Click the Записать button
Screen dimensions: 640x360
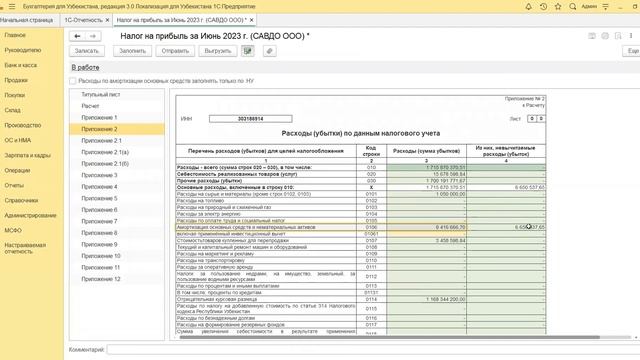pyautogui.click(x=87, y=51)
